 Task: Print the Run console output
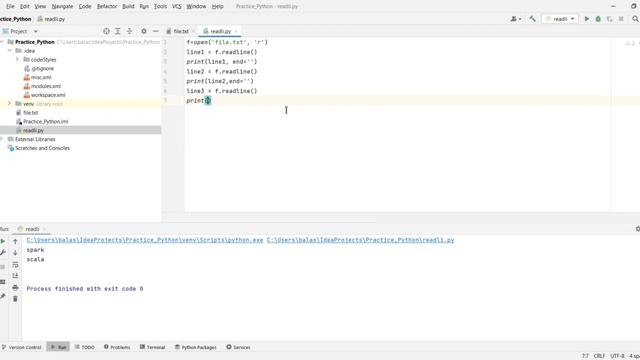[15, 287]
